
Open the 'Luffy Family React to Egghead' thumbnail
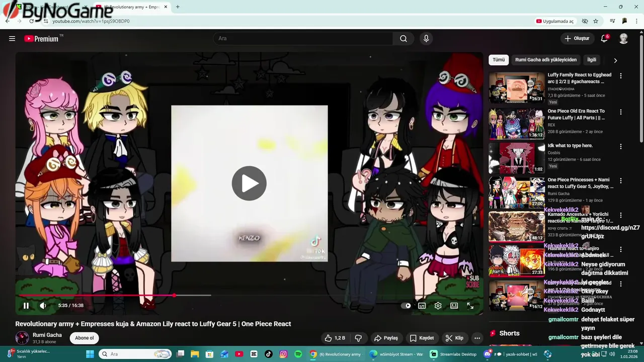pyautogui.click(x=517, y=87)
